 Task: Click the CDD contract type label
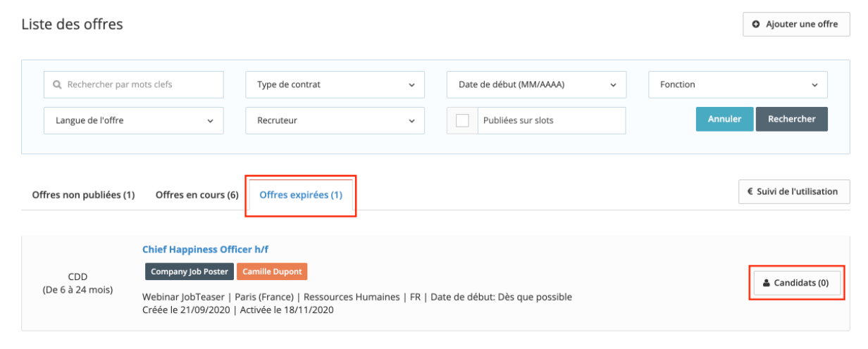[77, 277]
